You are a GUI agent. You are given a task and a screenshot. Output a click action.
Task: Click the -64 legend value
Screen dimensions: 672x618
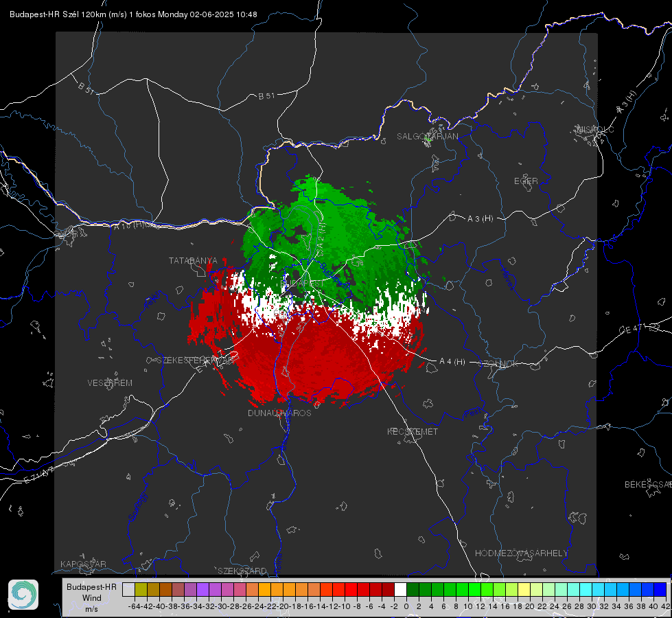134,606
